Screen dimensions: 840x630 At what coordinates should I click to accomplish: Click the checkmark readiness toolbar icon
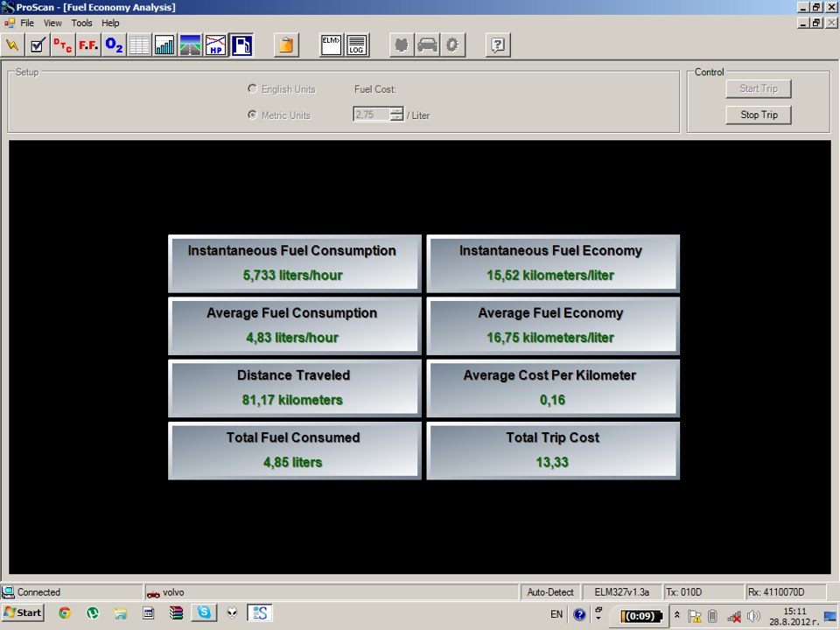[38, 45]
